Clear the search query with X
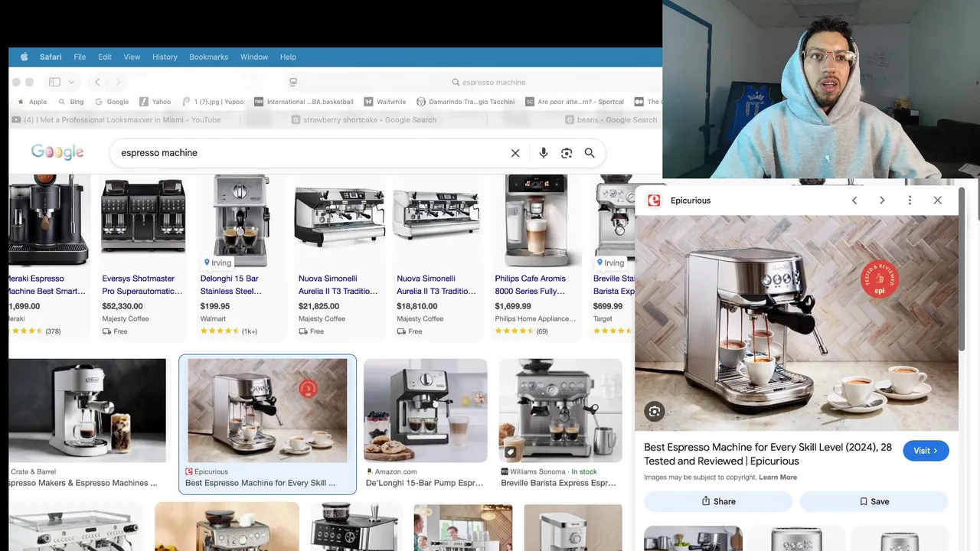Image resolution: width=980 pixels, height=551 pixels. click(x=515, y=153)
